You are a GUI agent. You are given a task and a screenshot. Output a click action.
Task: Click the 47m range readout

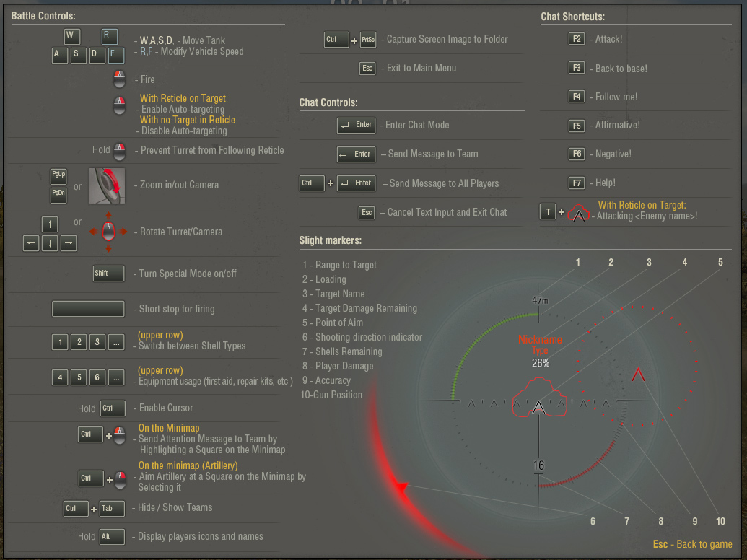pos(541,300)
